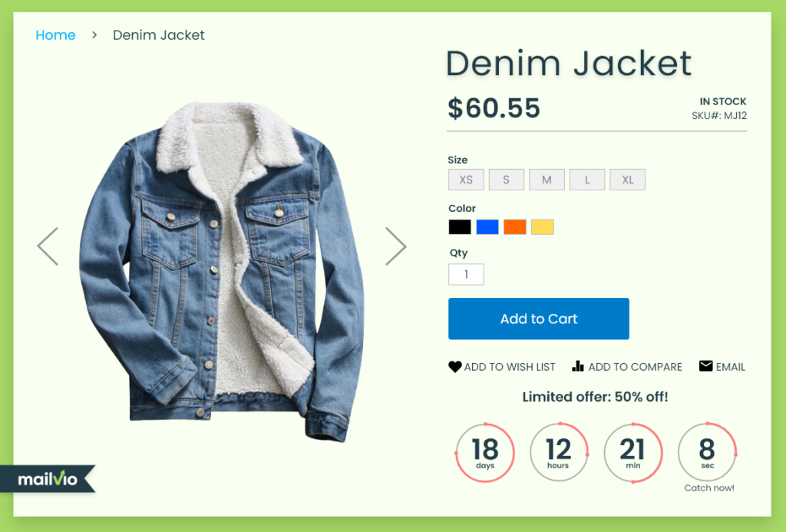Choose size S option

tap(507, 180)
